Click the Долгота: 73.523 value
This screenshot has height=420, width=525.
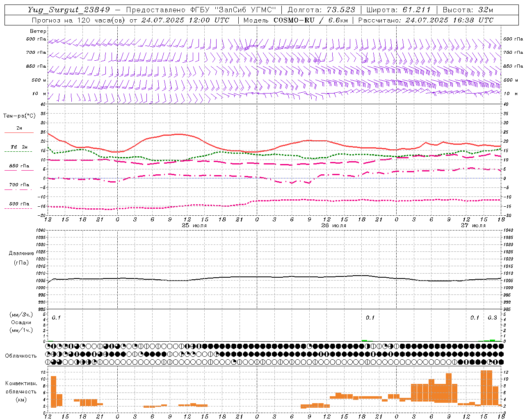322,10
